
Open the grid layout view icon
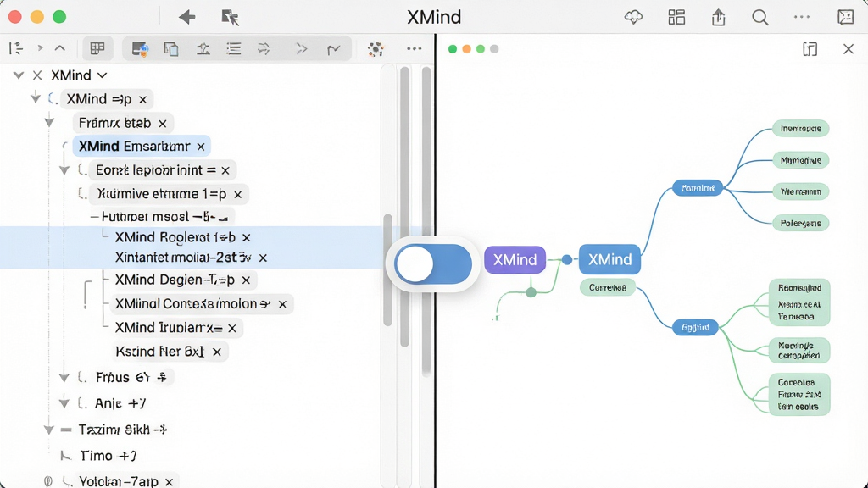tap(676, 17)
